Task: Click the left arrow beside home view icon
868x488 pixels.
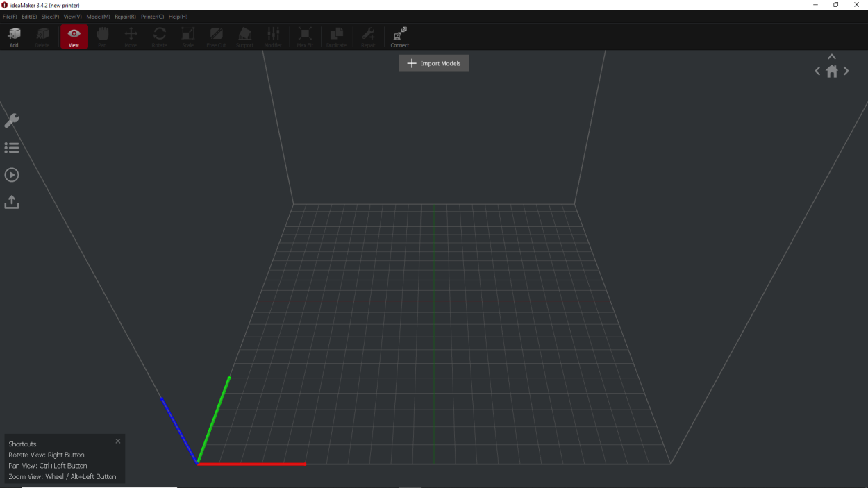Action: [817, 71]
